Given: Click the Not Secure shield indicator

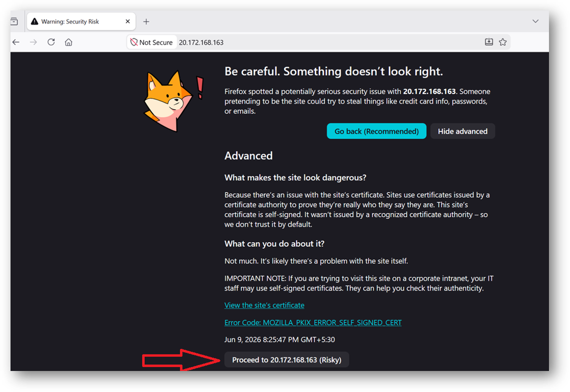Looking at the screenshot, I should click(x=152, y=42).
